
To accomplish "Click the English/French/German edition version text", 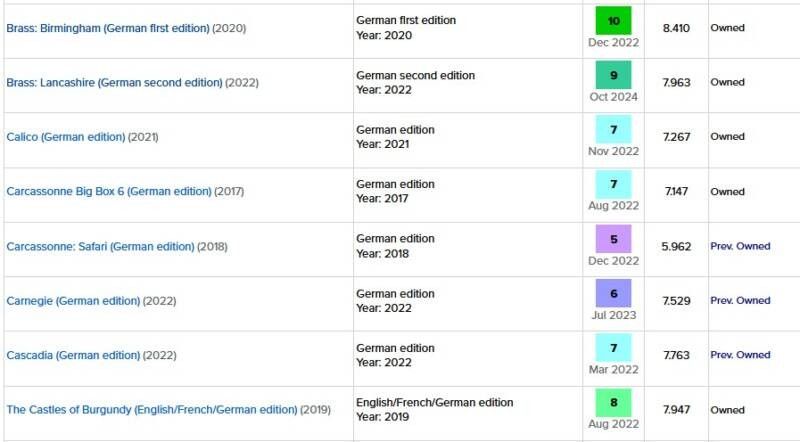I will [434, 403].
